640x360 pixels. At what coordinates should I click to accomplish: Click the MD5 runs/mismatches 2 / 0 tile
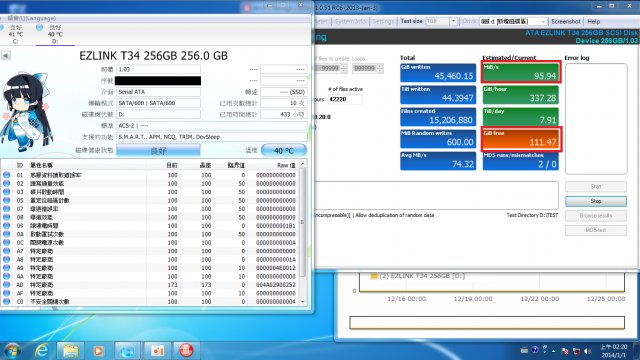[x=520, y=161]
